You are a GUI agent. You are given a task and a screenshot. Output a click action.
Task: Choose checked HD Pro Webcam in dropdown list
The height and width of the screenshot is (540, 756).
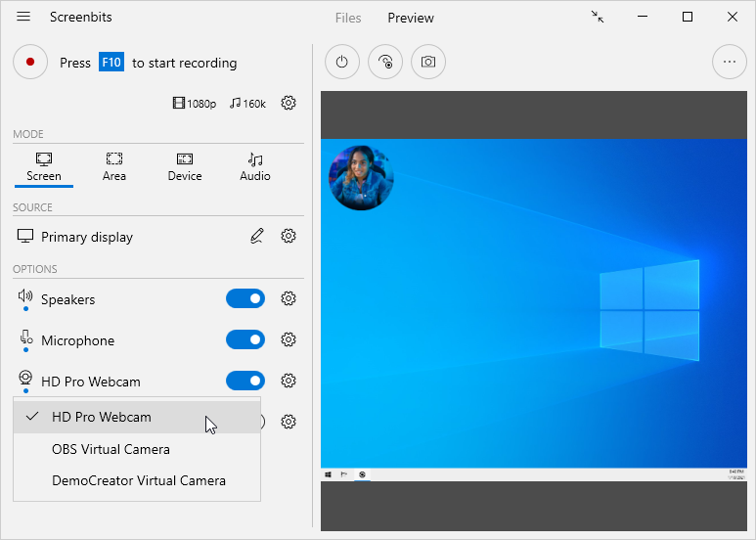(x=137, y=417)
